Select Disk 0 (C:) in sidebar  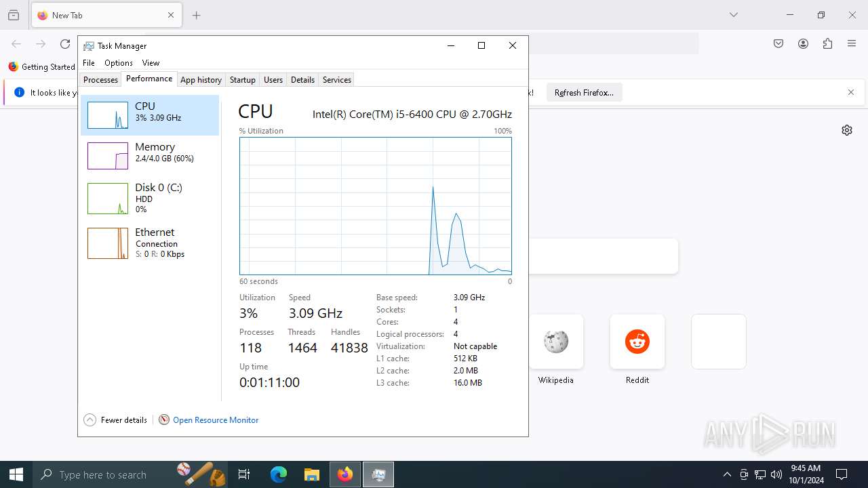tap(150, 198)
